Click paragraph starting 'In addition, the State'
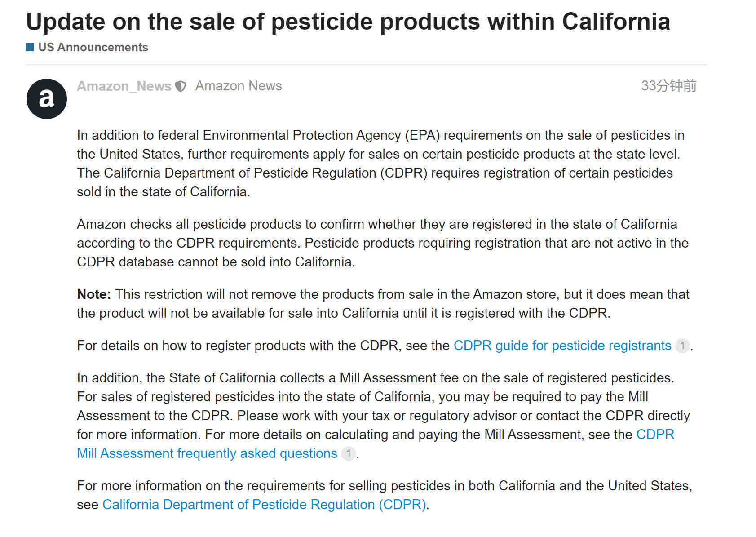 [383, 415]
